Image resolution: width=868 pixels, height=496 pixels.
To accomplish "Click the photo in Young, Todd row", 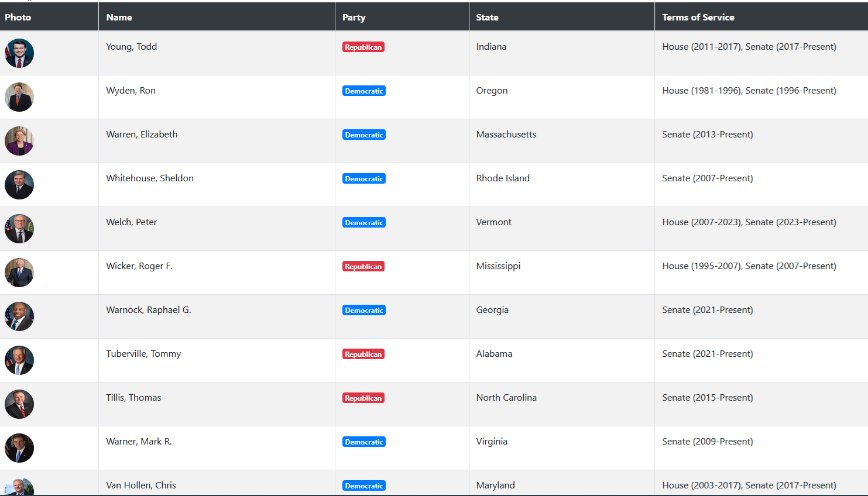I will coord(19,53).
